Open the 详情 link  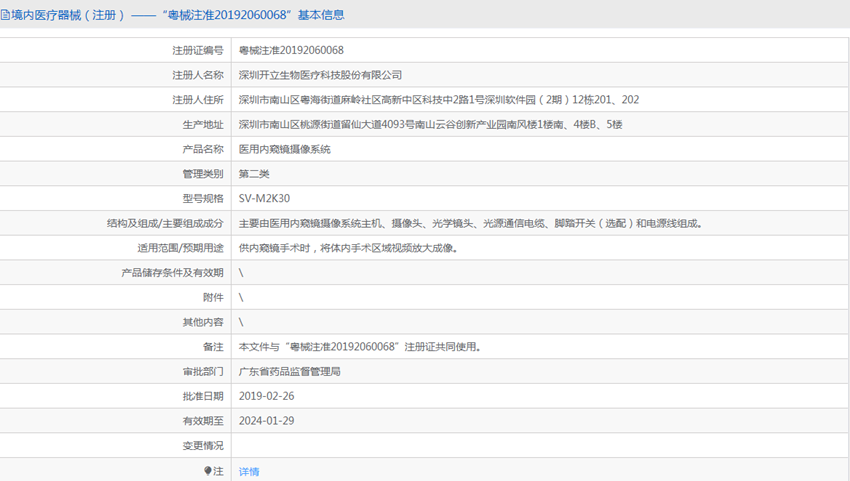(x=249, y=471)
